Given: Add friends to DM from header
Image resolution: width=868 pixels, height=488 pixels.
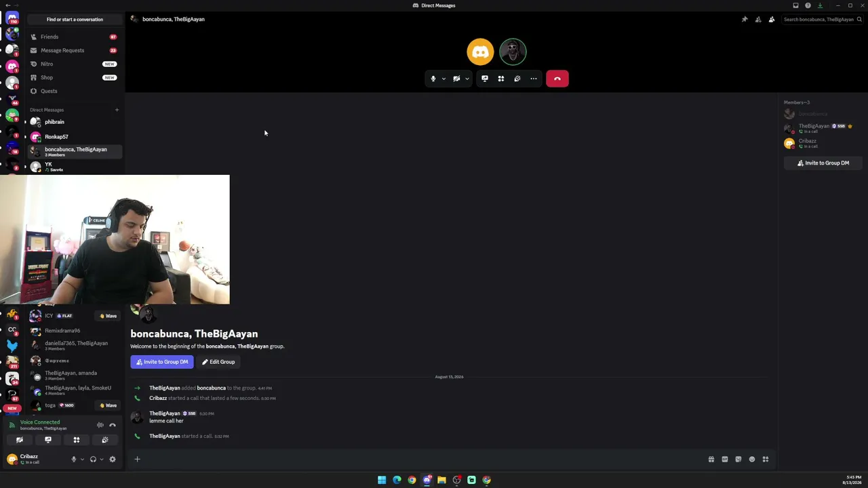Looking at the screenshot, I should (758, 19).
